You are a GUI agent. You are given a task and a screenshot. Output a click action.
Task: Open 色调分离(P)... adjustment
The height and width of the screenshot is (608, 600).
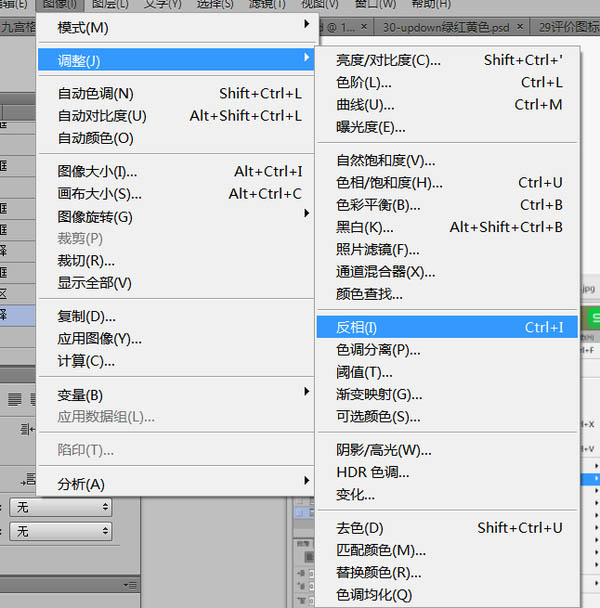(x=447, y=350)
